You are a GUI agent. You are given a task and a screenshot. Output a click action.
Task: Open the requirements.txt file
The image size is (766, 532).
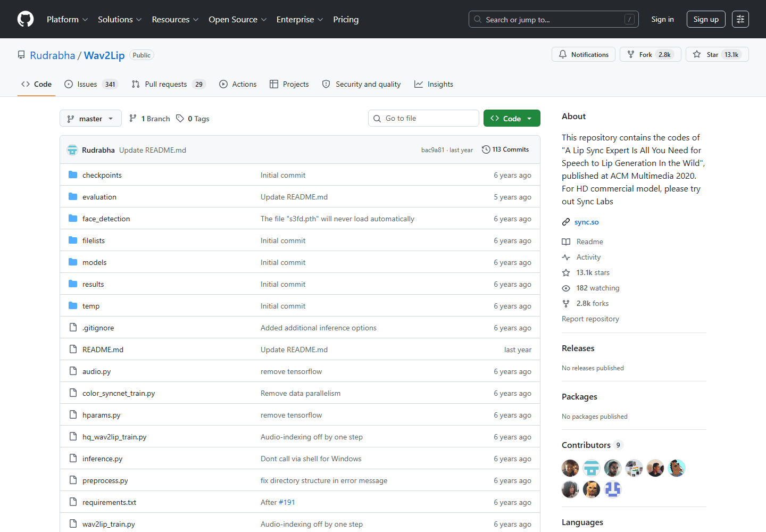pyautogui.click(x=110, y=502)
